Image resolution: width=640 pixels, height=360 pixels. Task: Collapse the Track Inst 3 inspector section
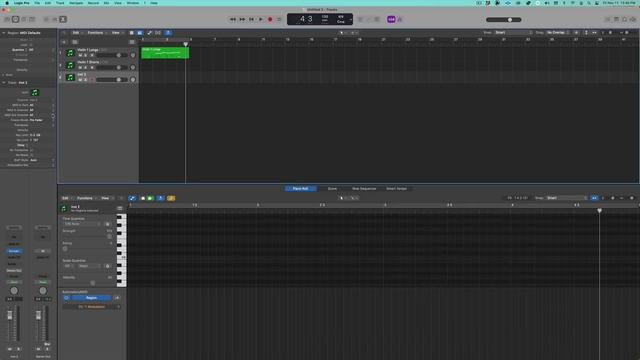coord(4,82)
